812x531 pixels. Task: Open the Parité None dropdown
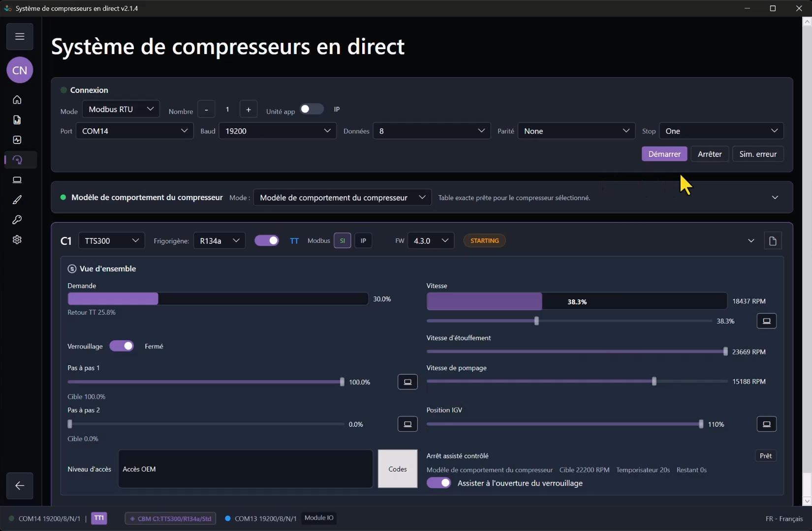pyautogui.click(x=576, y=131)
